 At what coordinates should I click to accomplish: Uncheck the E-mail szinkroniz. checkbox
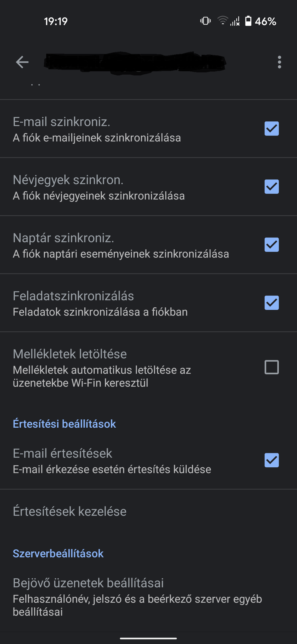(x=271, y=129)
